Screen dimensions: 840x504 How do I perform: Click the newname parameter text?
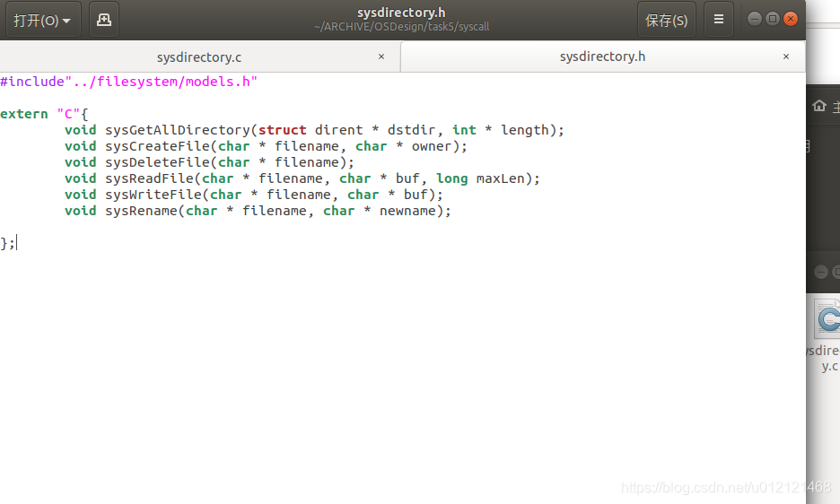click(407, 211)
